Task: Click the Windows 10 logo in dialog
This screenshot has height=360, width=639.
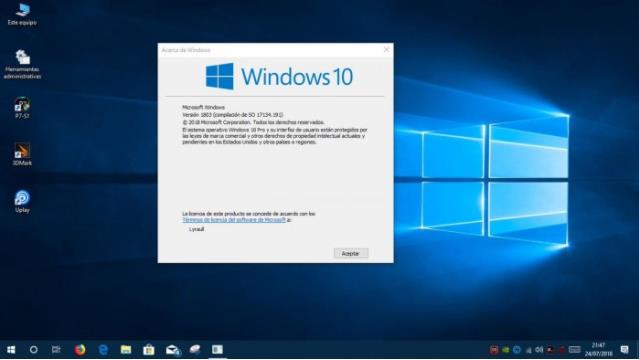Action: point(279,76)
